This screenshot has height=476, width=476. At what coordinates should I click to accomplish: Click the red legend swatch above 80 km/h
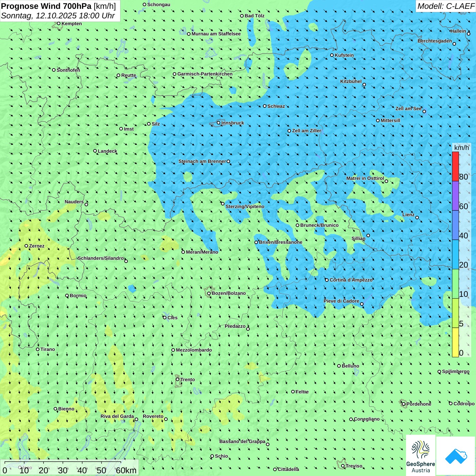click(x=455, y=166)
